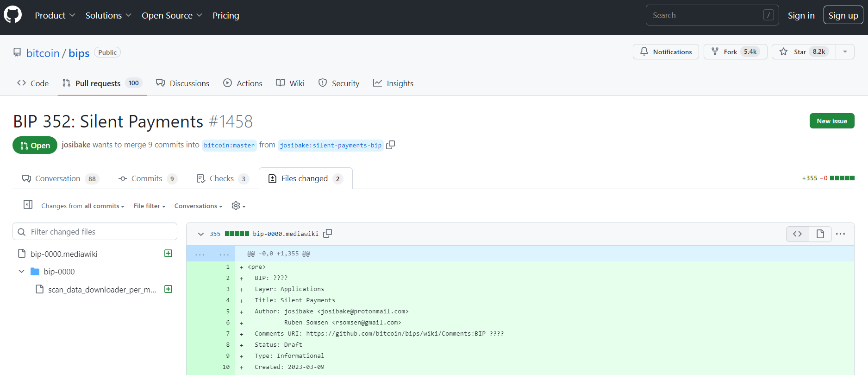This screenshot has height=375, width=868.
Task: Switch to the Checks tab
Action: 223,178
